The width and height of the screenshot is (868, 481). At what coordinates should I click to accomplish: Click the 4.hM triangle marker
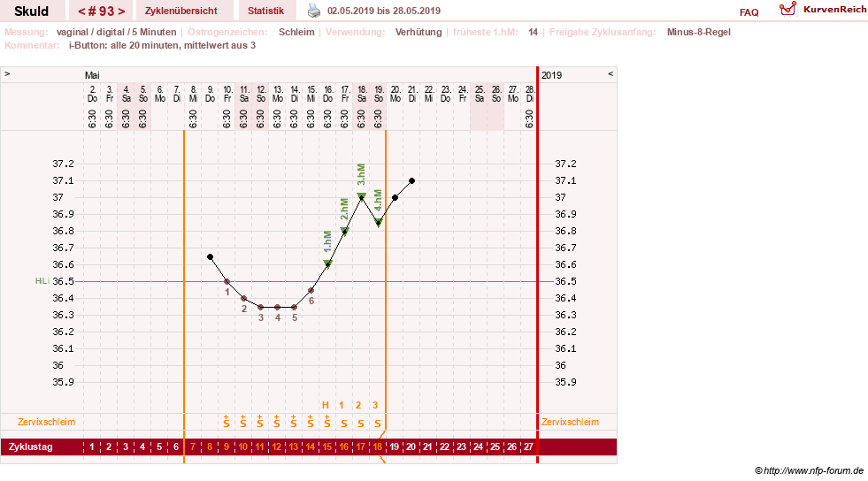(x=378, y=223)
